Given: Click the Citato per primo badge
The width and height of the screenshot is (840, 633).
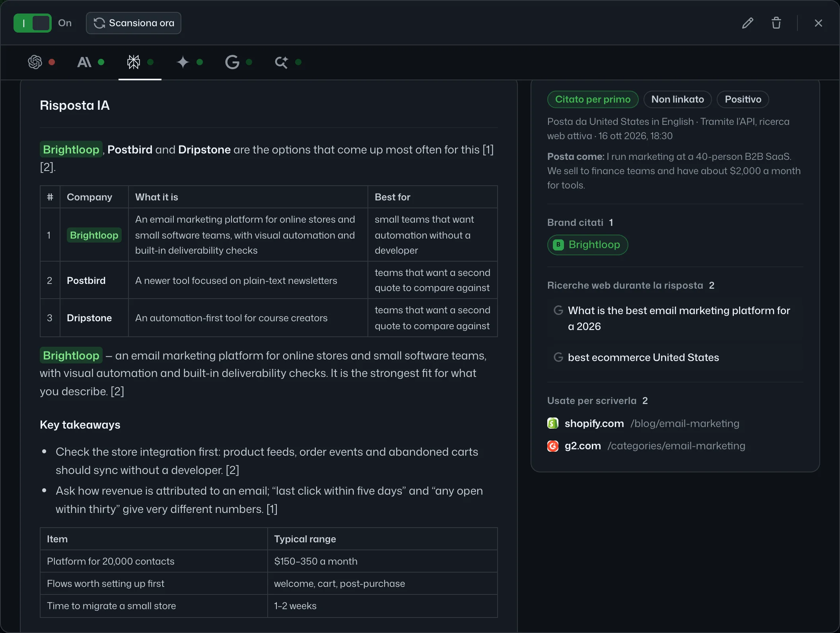Looking at the screenshot, I should [593, 99].
